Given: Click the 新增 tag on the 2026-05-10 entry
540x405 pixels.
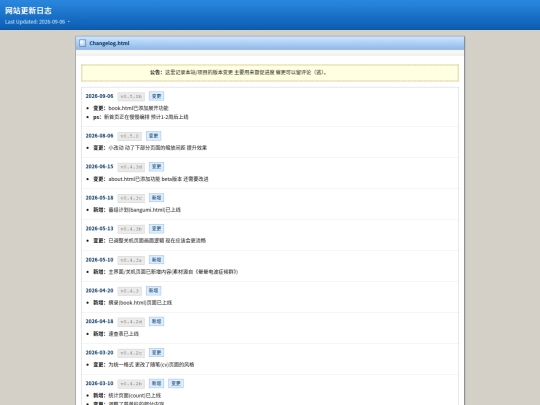Looking at the screenshot, I should [156, 260].
